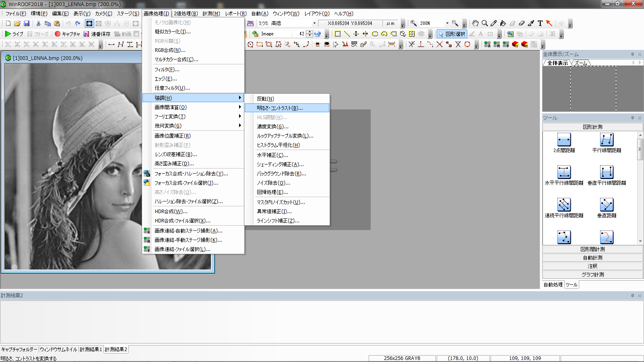
Task: Create a new file with the blank page icon
Action: 8,23
